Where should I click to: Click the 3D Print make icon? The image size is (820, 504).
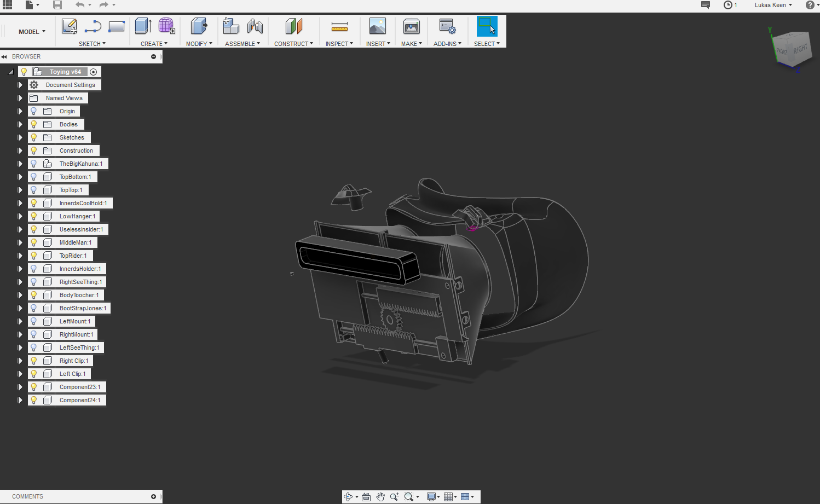coord(411,26)
